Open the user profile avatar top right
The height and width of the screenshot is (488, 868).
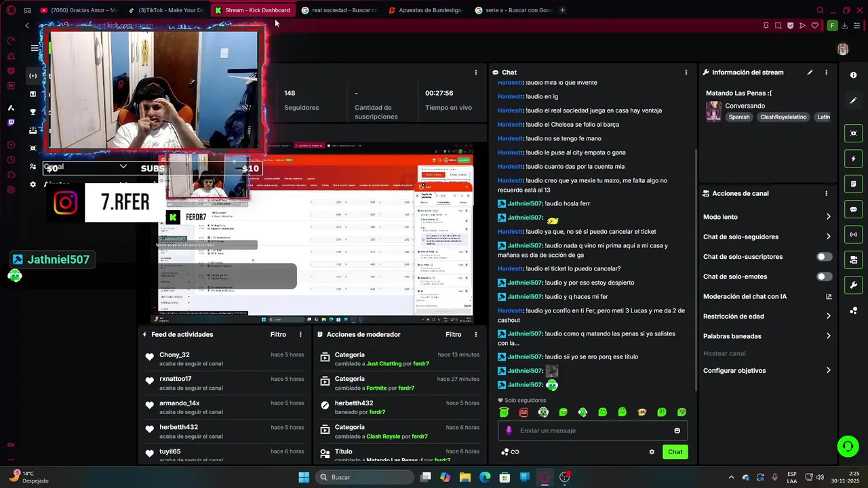[842, 49]
